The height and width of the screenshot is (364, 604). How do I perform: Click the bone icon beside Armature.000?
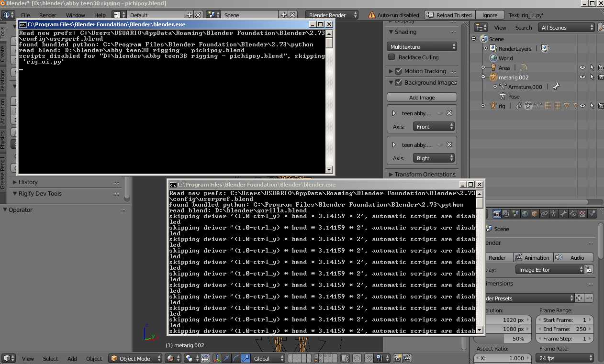click(x=556, y=87)
